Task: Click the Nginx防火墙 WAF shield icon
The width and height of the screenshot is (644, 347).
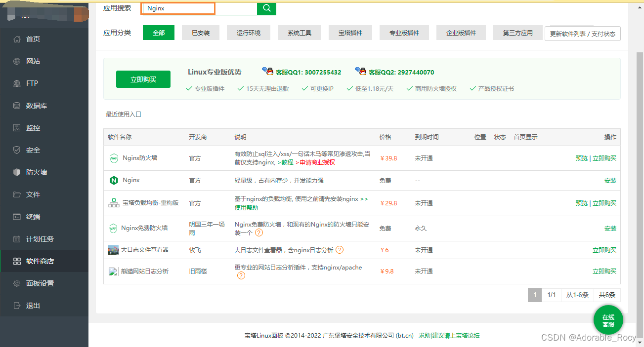Action: [114, 158]
